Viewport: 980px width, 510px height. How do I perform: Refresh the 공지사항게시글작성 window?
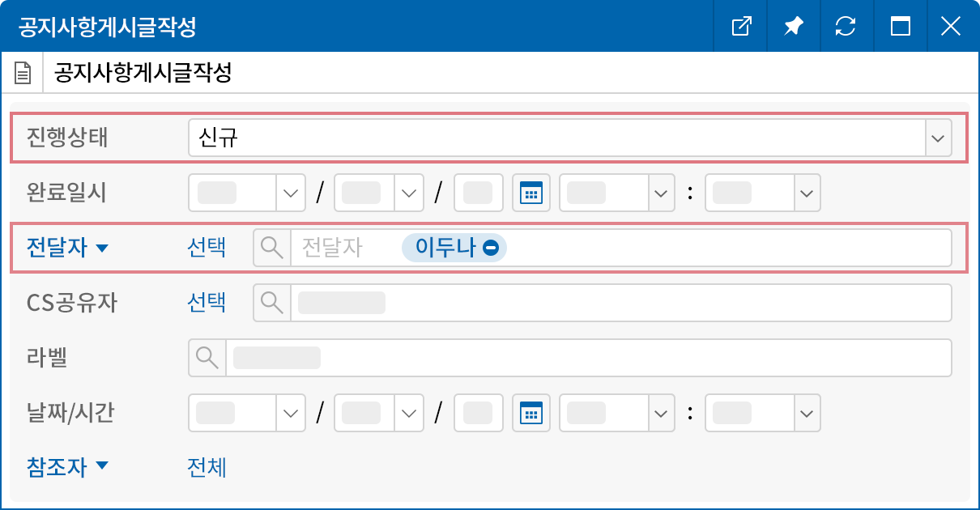[846, 27]
